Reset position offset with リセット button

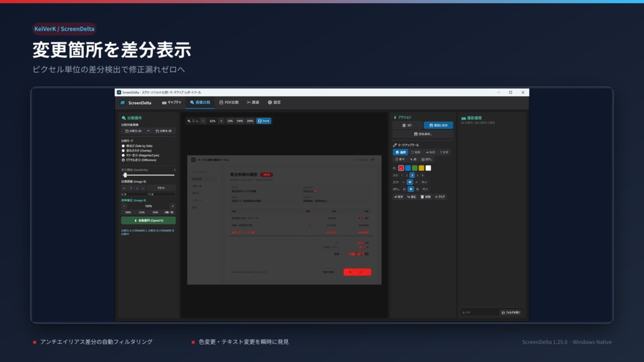[x=161, y=188]
